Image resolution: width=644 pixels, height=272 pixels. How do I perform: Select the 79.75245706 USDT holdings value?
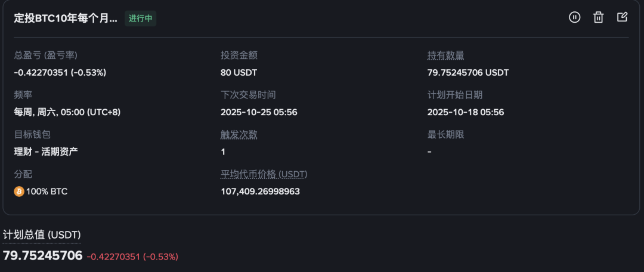coord(467,73)
